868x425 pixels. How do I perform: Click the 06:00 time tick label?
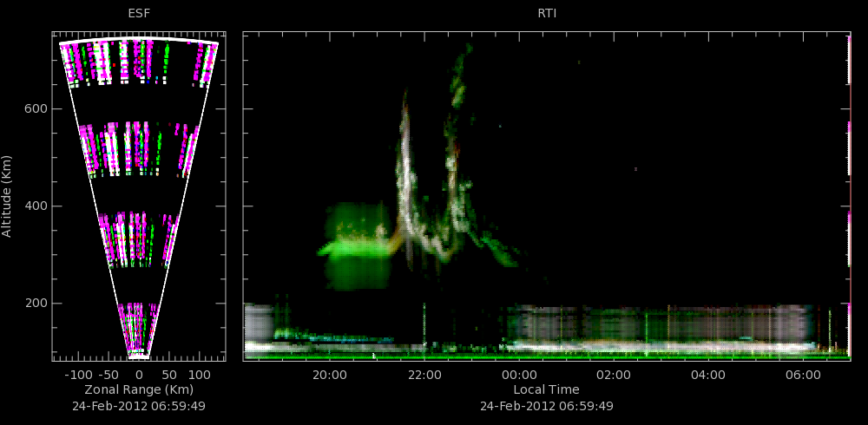click(803, 375)
